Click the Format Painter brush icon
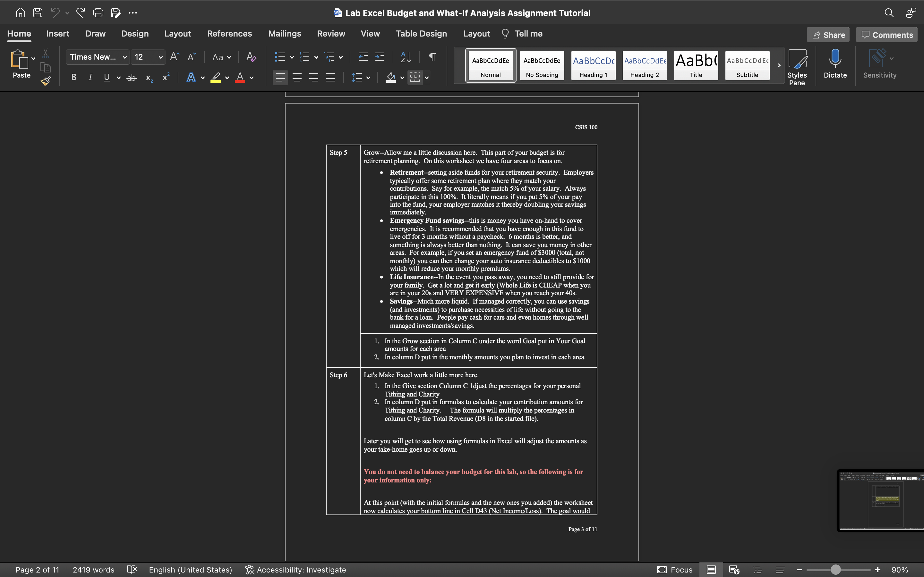Image resolution: width=924 pixels, height=577 pixels. point(46,81)
